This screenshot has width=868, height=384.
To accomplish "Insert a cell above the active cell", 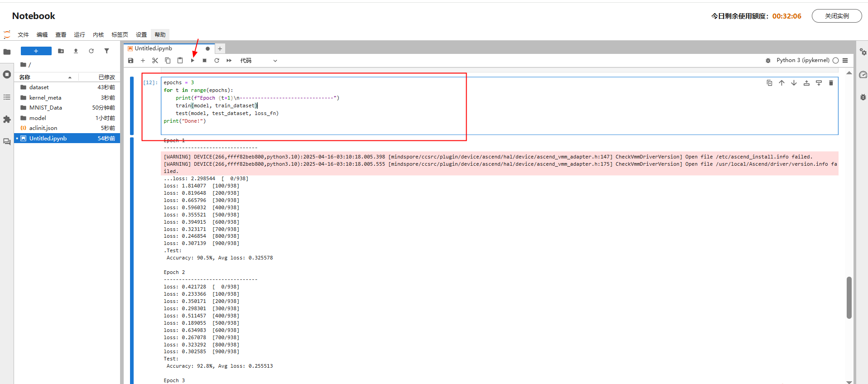I will pos(806,83).
